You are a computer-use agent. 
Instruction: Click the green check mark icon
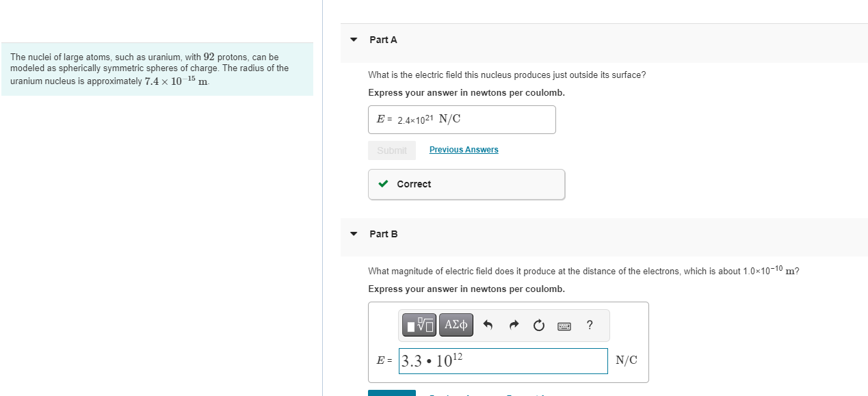pos(384,184)
